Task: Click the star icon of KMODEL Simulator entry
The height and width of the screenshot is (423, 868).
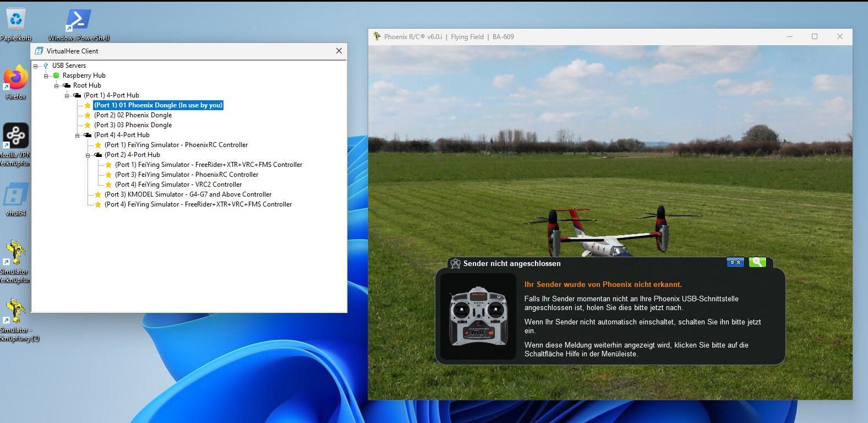Action: [x=98, y=194]
